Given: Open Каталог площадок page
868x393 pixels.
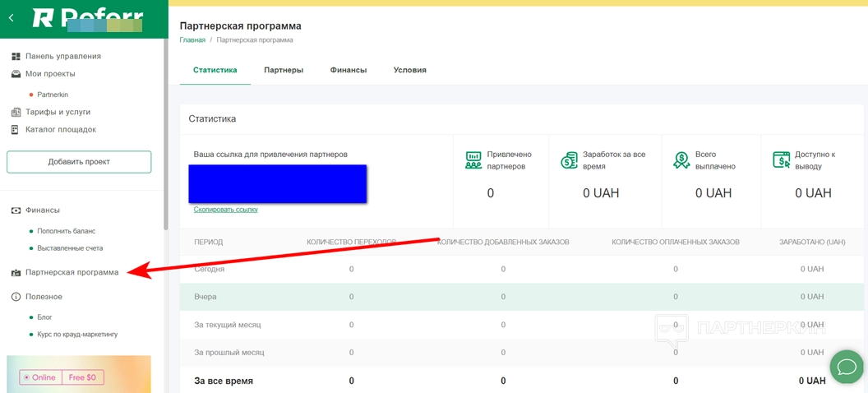Looking at the screenshot, I should (61, 130).
